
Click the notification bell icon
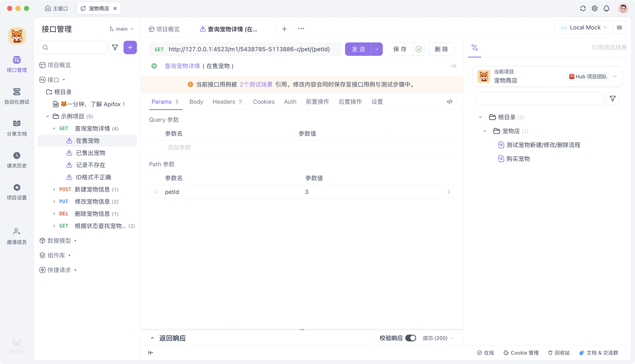(606, 8)
